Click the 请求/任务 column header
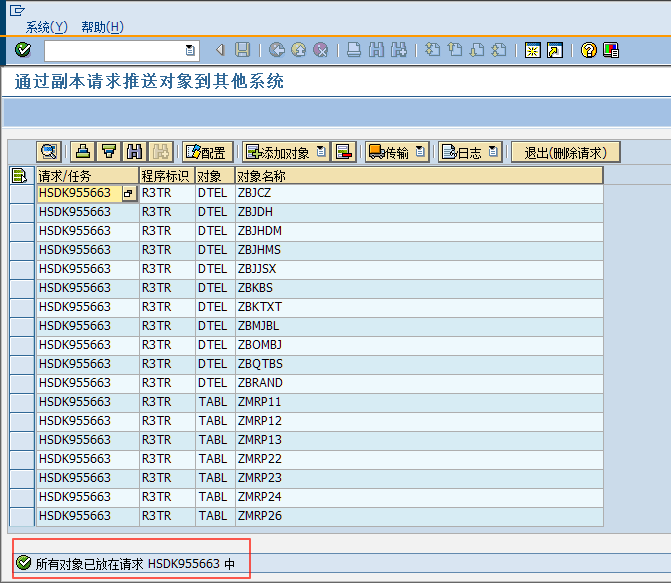Image resolution: width=671 pixels, height=583 pixels. (87, 176)
